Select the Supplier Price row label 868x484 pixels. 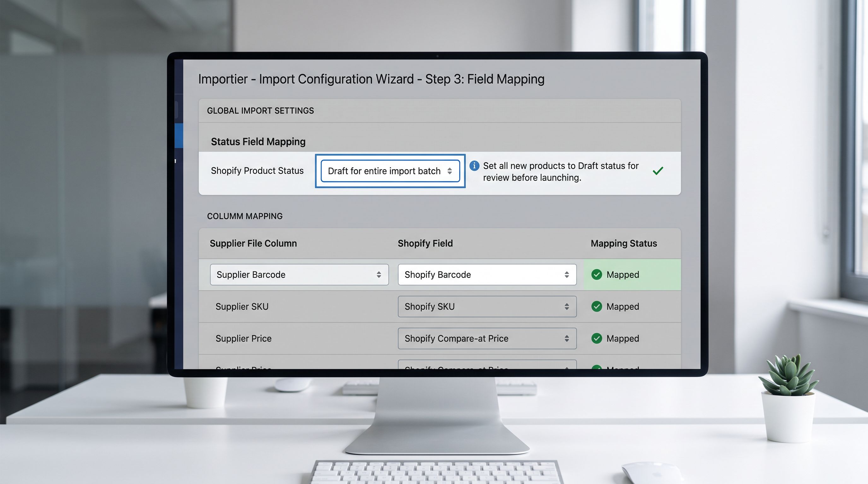tap(243, 339)
